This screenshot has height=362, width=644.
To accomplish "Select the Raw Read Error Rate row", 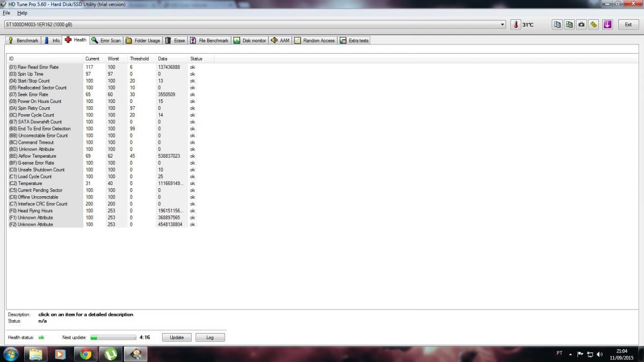I will 110,67.
